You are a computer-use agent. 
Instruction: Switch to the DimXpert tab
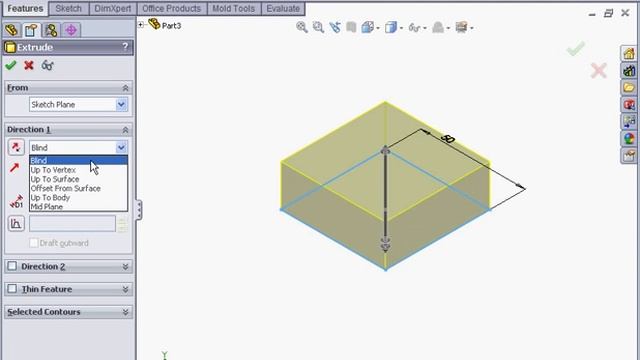click(x=113, y=9)
